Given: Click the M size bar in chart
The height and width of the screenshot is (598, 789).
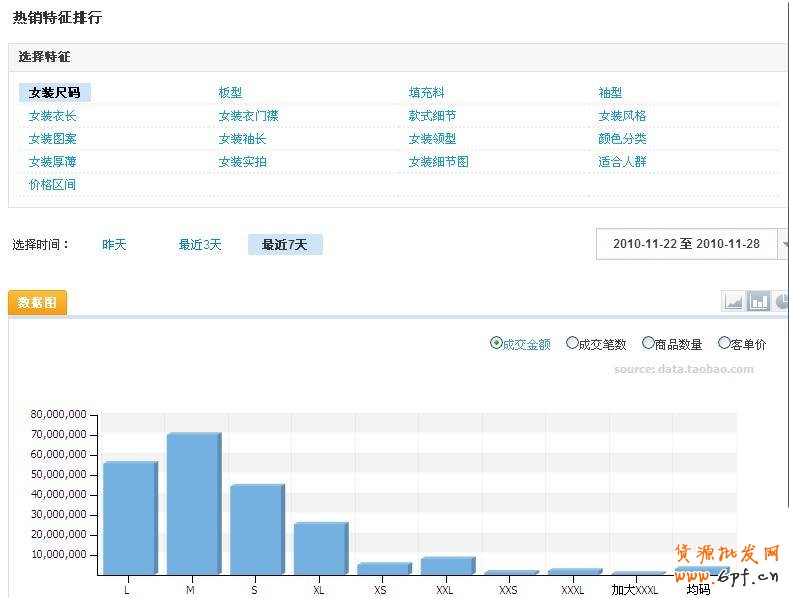Looking at the screenshot, I should pos(192,505).
